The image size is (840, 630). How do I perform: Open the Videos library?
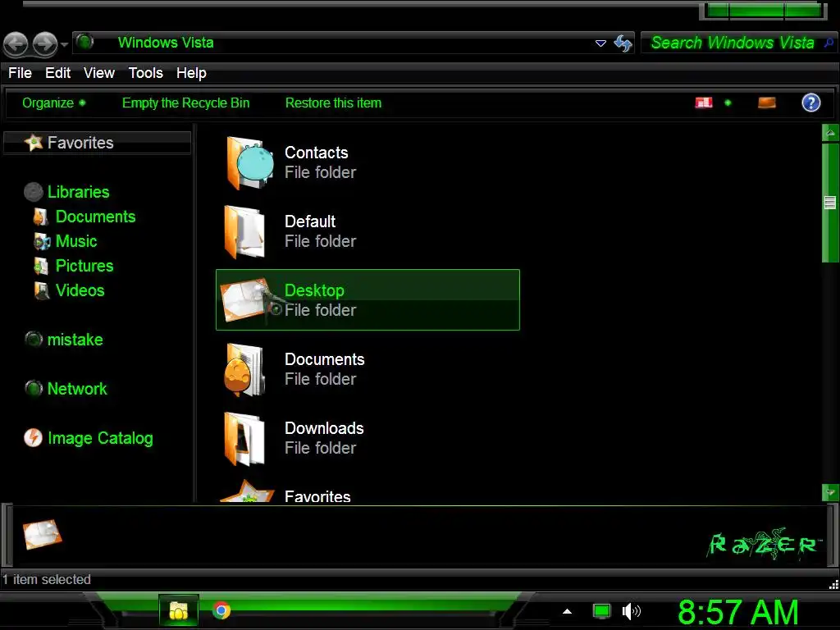[x=80, y=290]
